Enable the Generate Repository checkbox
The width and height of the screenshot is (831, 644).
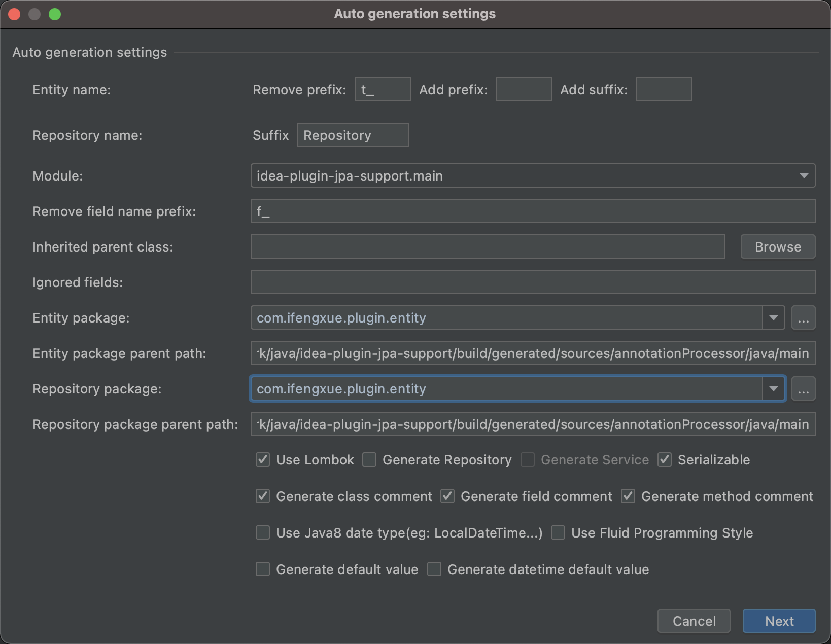click(369, 460)
